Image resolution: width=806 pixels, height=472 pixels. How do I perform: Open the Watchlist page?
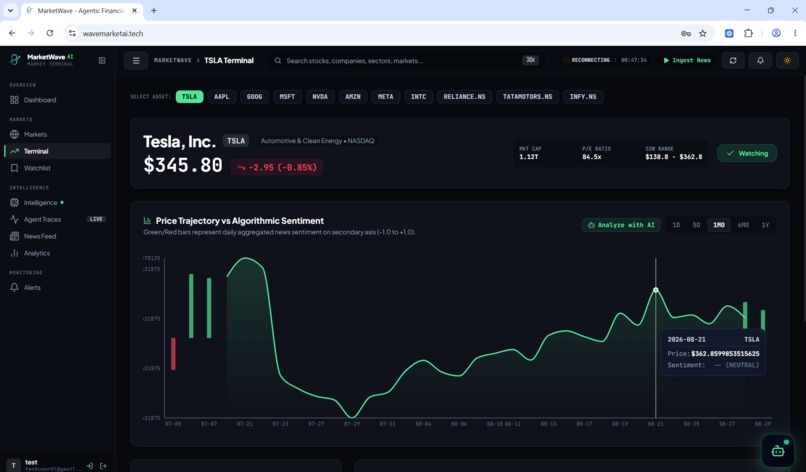click(58, 168)
